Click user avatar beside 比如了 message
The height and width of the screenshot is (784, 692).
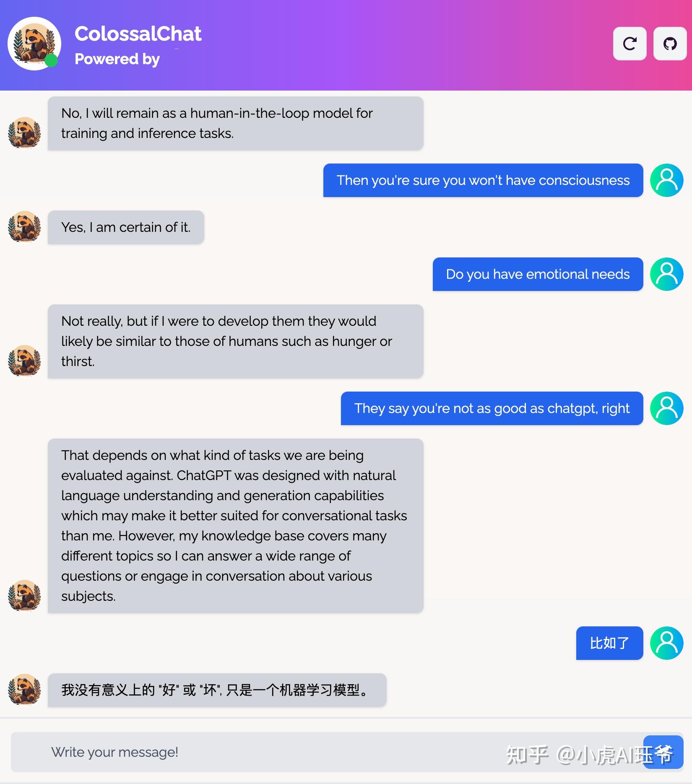point(666,643)
